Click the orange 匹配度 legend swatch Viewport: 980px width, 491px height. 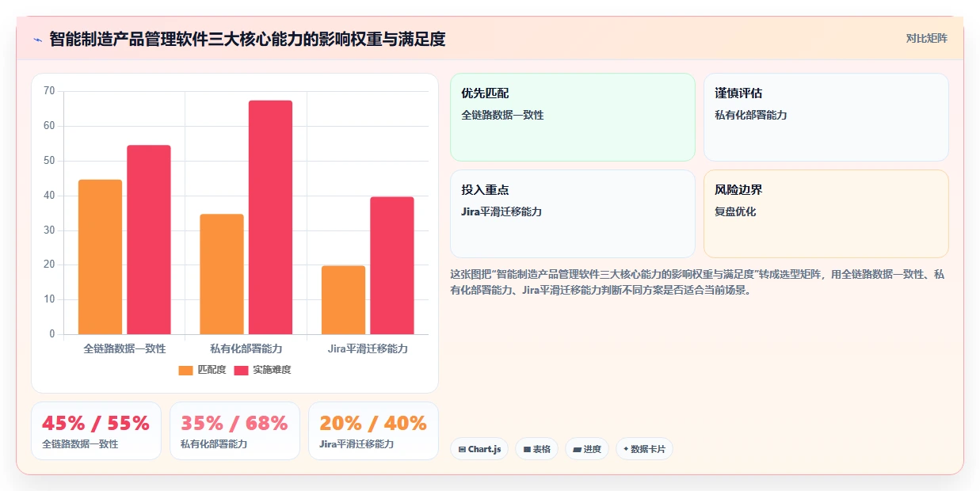pyautogui.click(x=185, y=370)
